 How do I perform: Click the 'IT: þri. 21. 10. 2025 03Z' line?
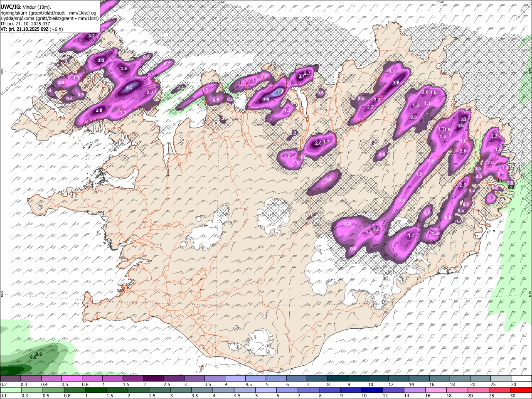[x=25, y=24]
